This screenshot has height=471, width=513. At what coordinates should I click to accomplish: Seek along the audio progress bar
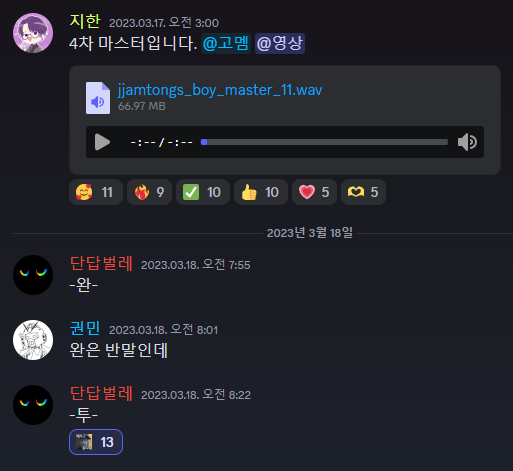[324, 142]
